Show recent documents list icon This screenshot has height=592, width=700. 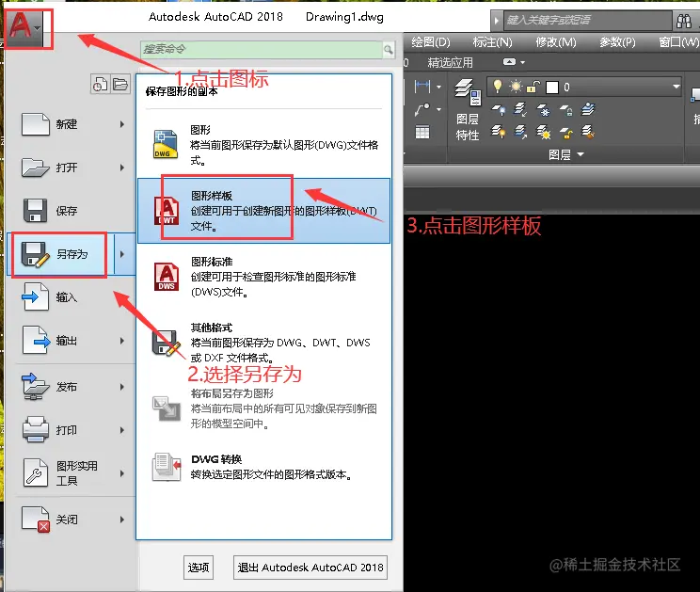100,84
